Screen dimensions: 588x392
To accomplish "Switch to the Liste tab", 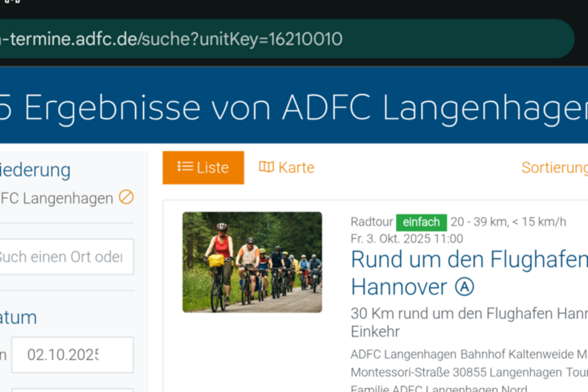I will pos(203,167).
